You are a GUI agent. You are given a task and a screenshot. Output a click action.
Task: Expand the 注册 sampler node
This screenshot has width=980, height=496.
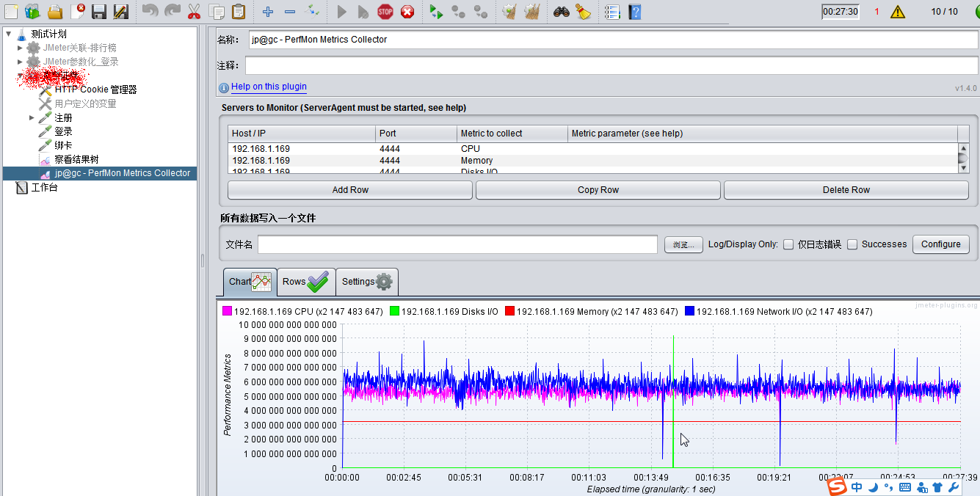click(32, 117)
